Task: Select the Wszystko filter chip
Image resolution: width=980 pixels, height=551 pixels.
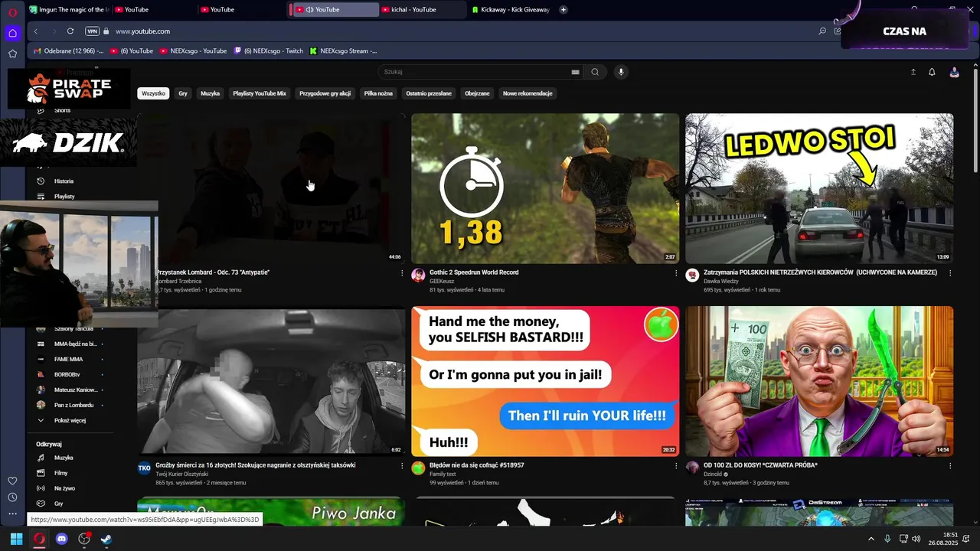Action: coord(153,93)
